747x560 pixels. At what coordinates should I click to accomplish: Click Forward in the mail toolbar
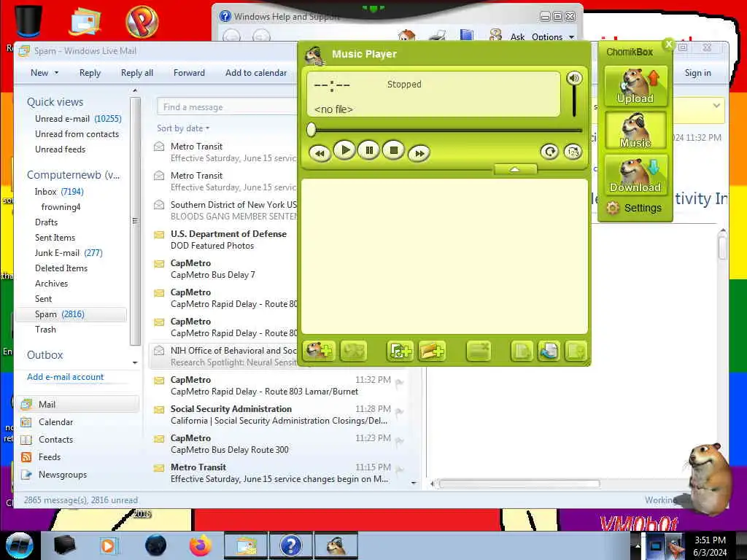coord(189,73)
